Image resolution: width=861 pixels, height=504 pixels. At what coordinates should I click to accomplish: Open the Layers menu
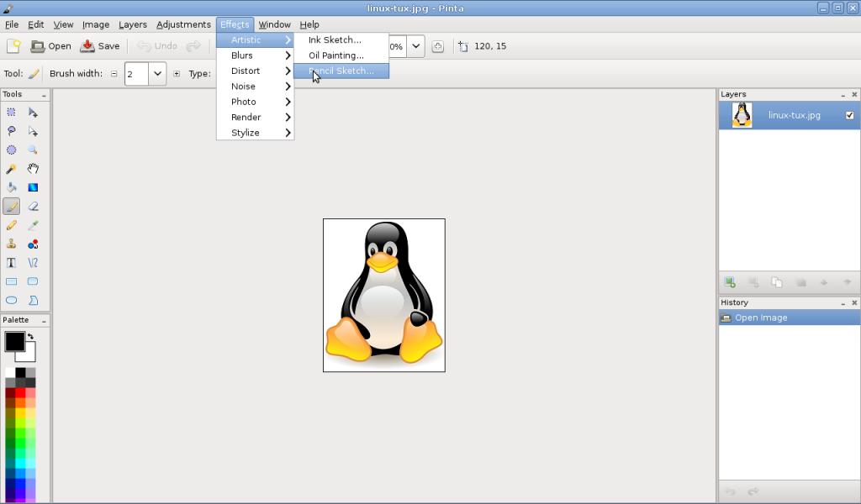[x=133, y=24]
